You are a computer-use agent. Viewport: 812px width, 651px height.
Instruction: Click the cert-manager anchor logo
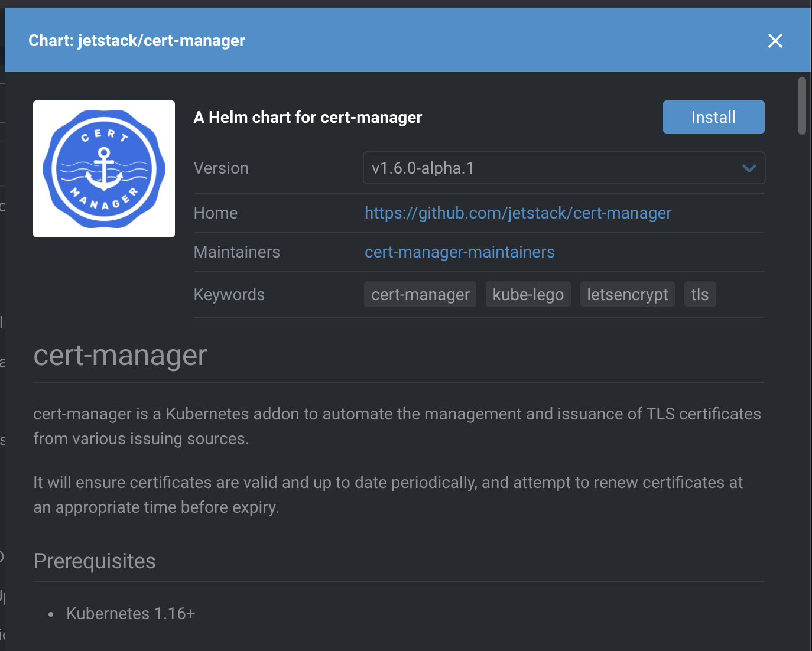[103, 168]
